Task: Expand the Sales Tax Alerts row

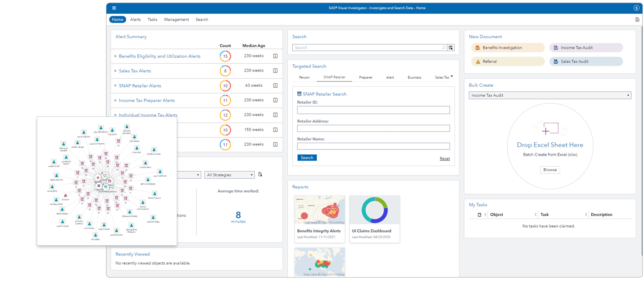Action: tap(115, 71)
